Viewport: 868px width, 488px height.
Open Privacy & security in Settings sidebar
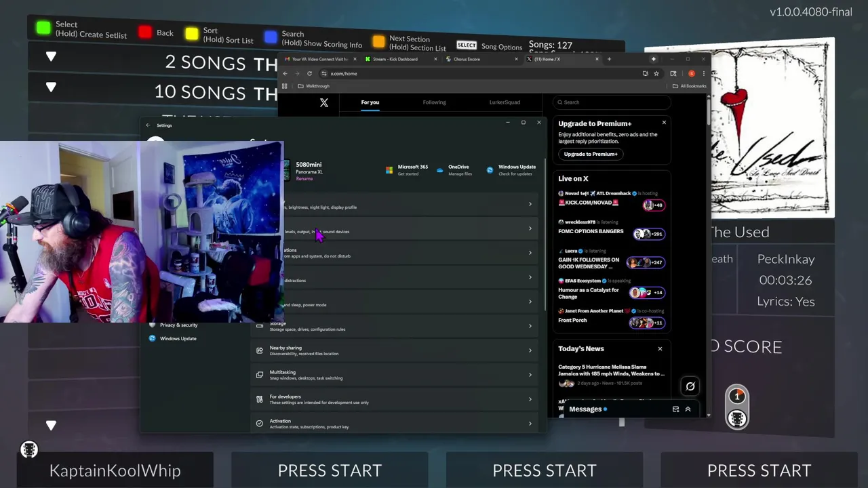tap(179, 325)
